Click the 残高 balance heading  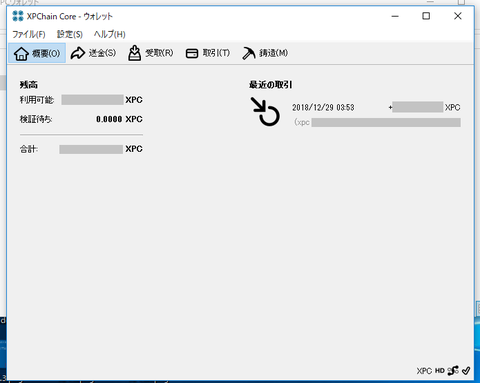(29, 85)
